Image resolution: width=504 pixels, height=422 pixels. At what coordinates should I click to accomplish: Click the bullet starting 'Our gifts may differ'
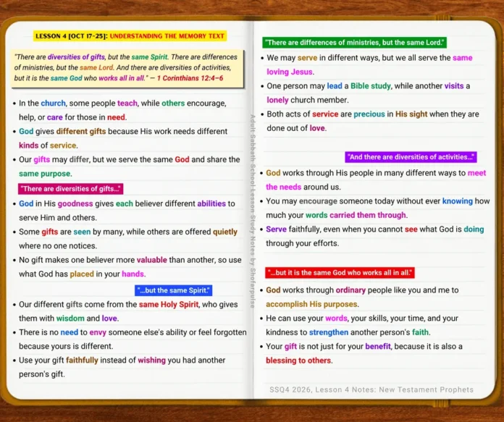[x=126, y=166]
